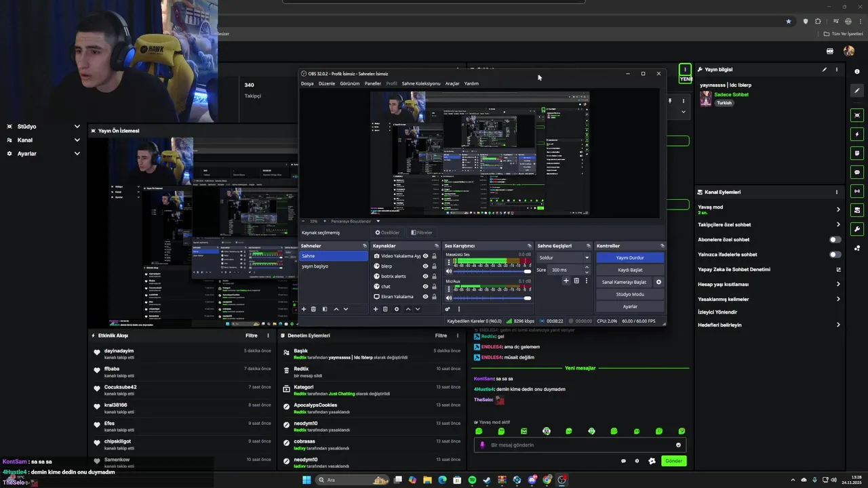Open the Soldur transition dropdown
The image size is (868, 488).
(564, 258)
